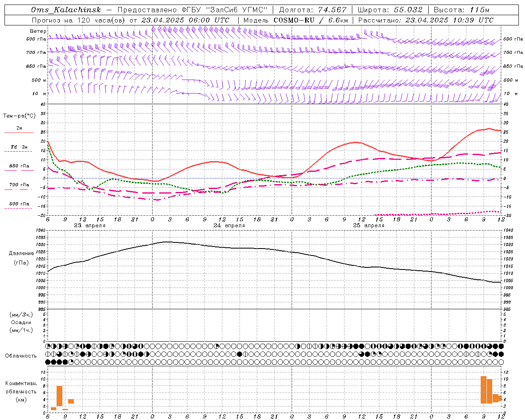Click the "23 апреля" date label

[89, 226]
